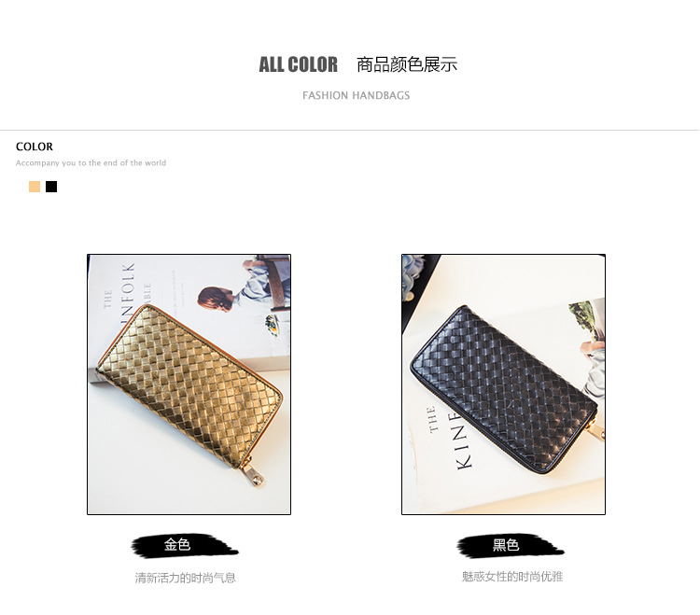Select the gold color swatch
Viewport: 700px width, 615px height.
35,187
